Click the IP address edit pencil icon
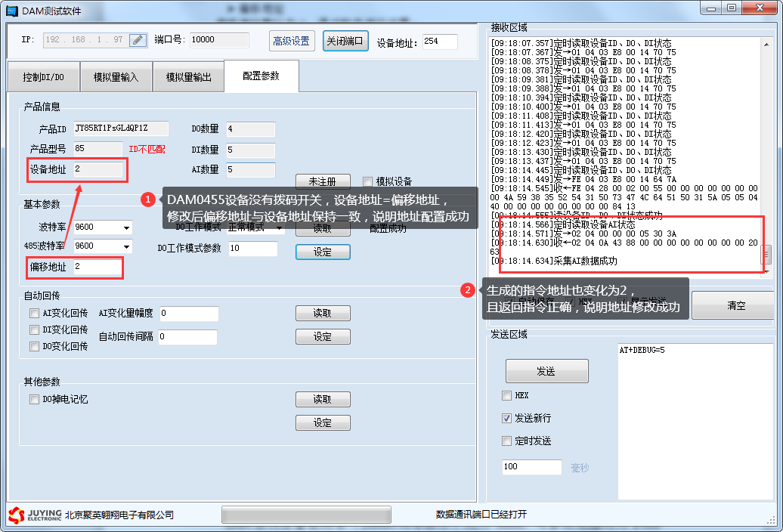 [x=138, y=41]
